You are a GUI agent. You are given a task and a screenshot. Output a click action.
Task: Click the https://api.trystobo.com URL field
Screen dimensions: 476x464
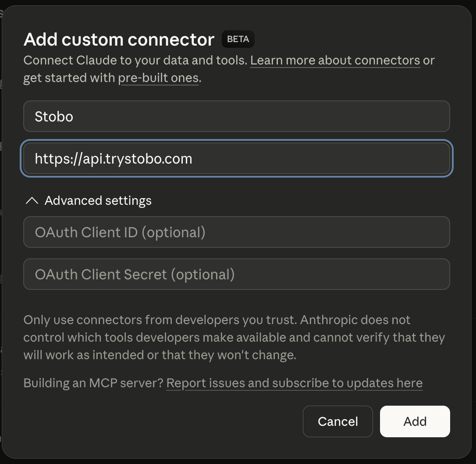click(x=237, y=158)
